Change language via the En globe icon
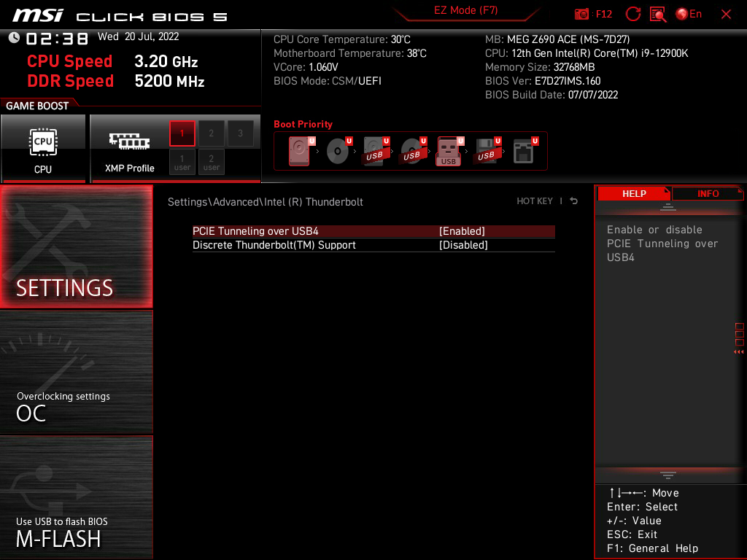Image resolution: width=747 pixels, height=560 pixels. click(x=689, y=15)
